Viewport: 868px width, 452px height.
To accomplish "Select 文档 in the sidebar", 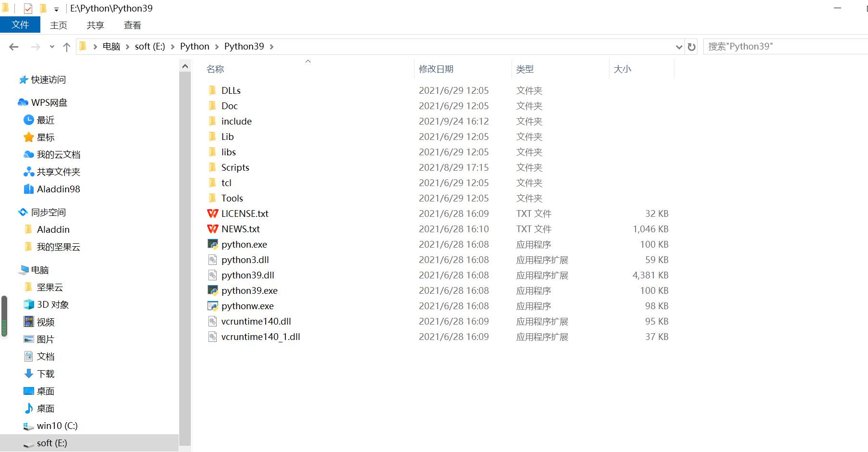I will click(x=46, y=356).
